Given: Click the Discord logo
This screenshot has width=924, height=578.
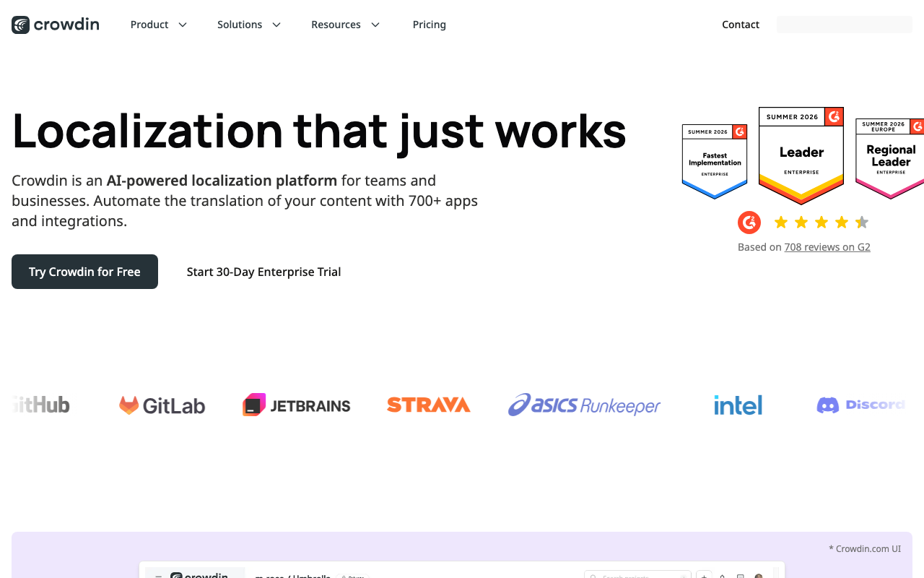Looking at the screenshot, I should pos(860,405).
